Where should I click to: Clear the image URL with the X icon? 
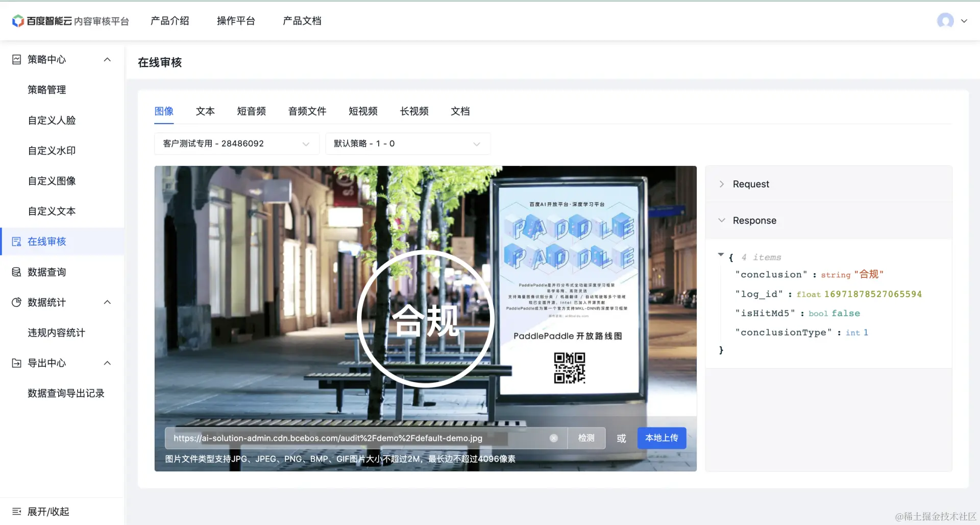[553, 438]
